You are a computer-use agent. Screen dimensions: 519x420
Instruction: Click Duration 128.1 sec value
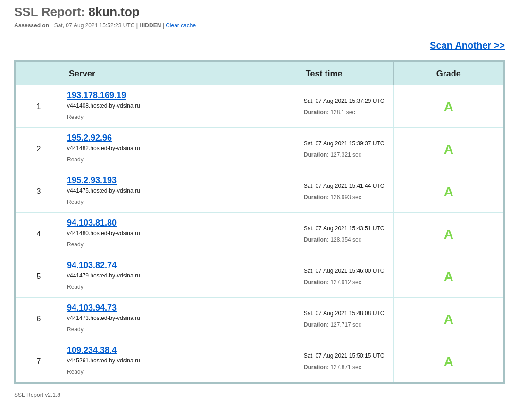(x=343, y=112)
